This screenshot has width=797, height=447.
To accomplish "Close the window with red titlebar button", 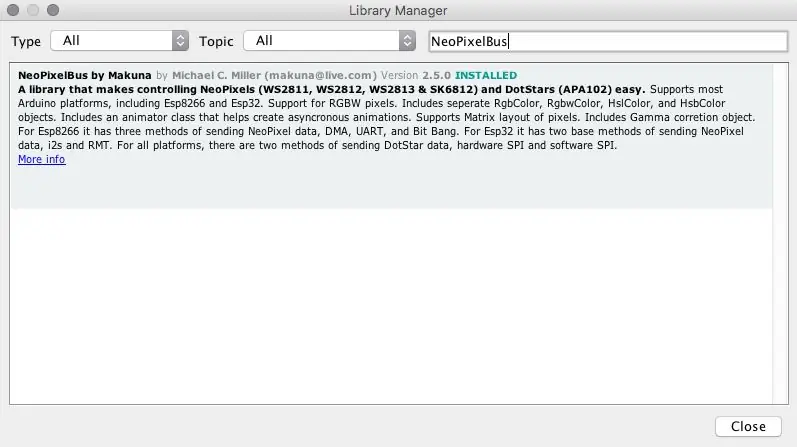I will click(13, 10).
